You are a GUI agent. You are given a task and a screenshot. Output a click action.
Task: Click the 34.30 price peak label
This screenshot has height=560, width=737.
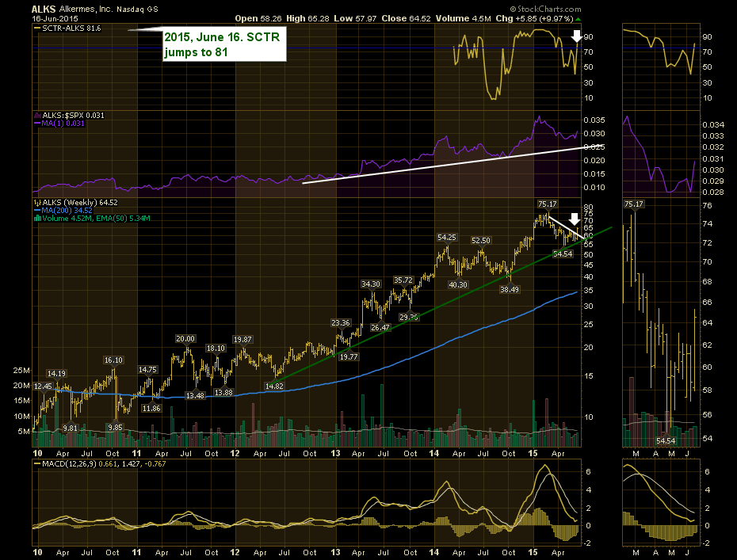click(370, 284)
